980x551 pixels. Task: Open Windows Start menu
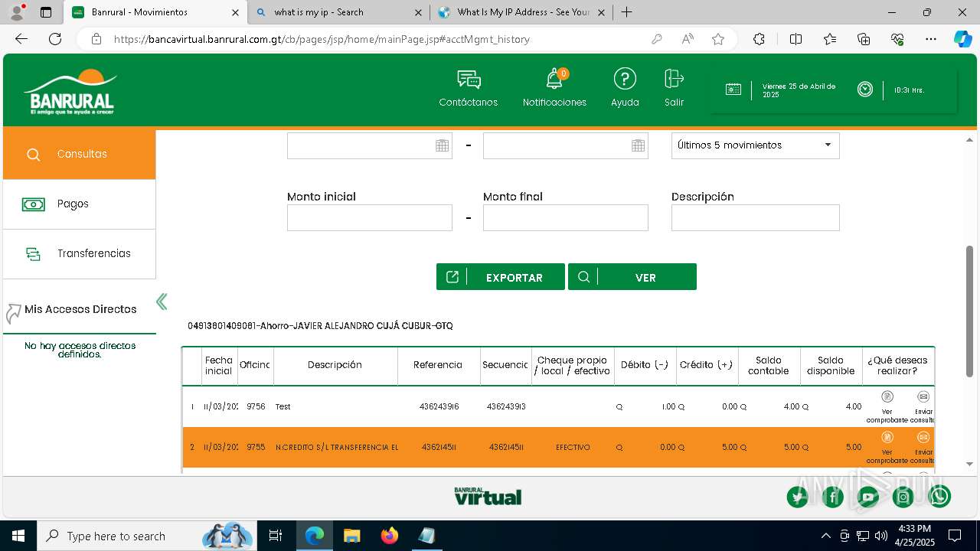[18, 536]
